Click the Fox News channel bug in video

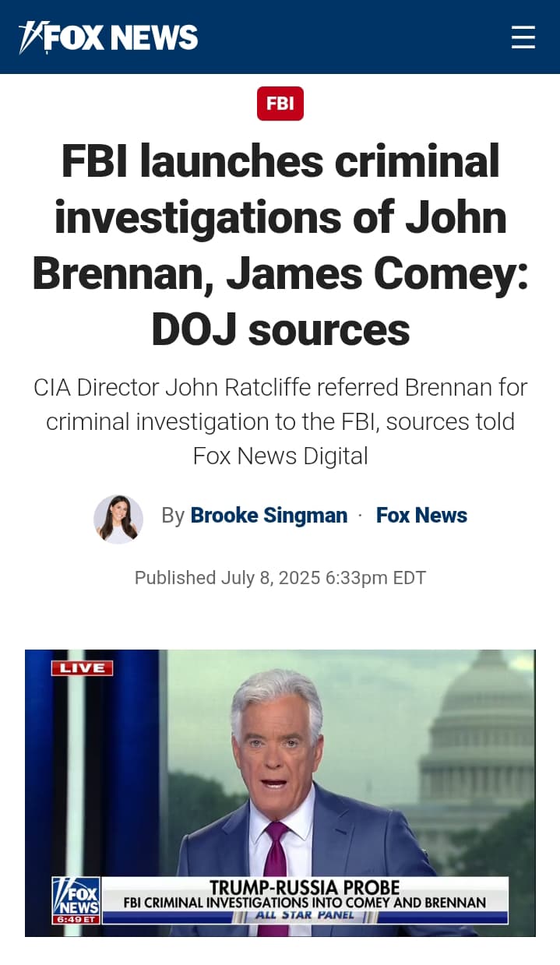click(76, 894)
